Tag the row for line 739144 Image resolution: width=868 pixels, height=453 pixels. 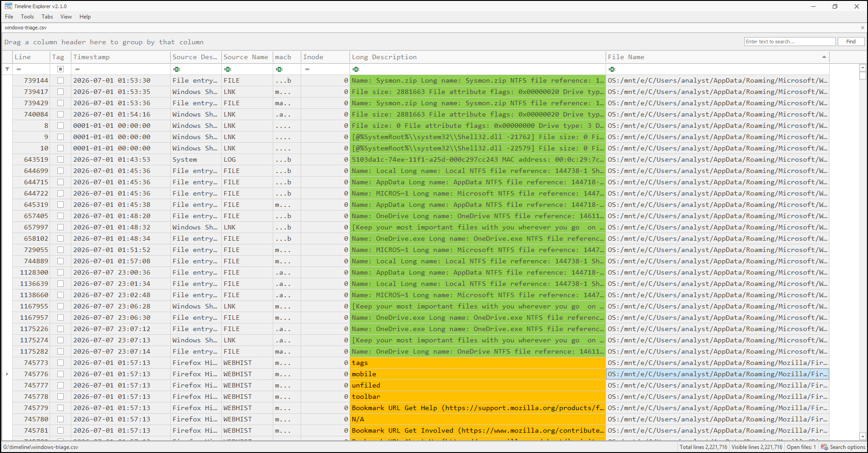pyautogui.click(x=61, y=80)
